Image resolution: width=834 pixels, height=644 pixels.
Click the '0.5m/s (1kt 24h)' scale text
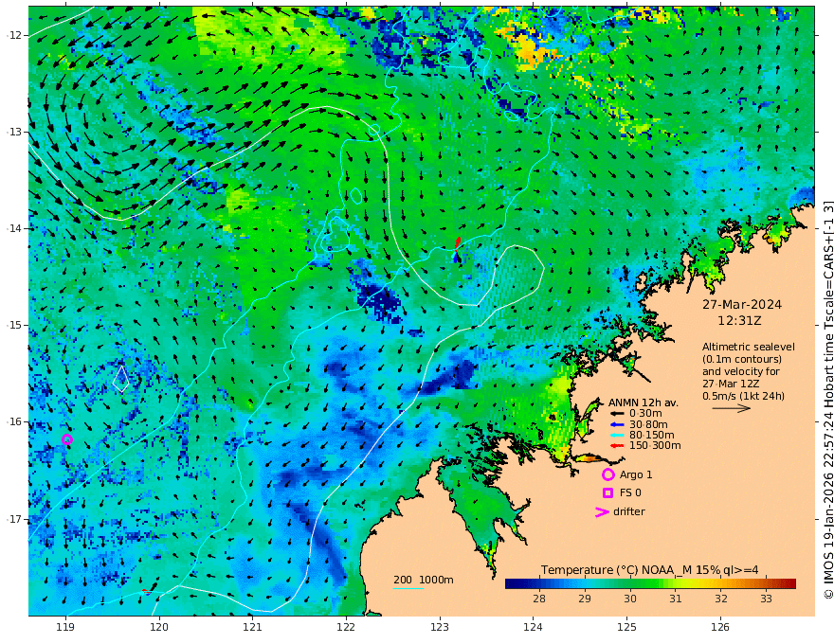[x=744, y=396]
